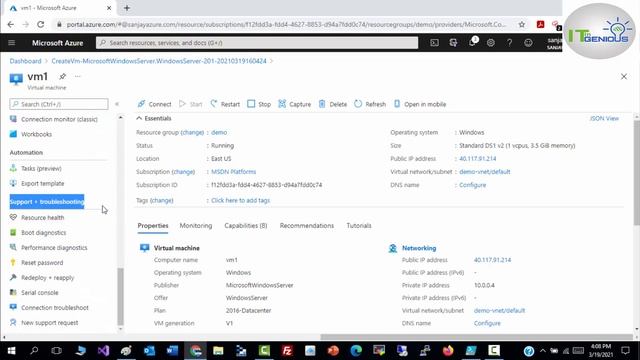Change the tags via change link
The height and width of the screenshot is (360, 640).
[162, 200]
